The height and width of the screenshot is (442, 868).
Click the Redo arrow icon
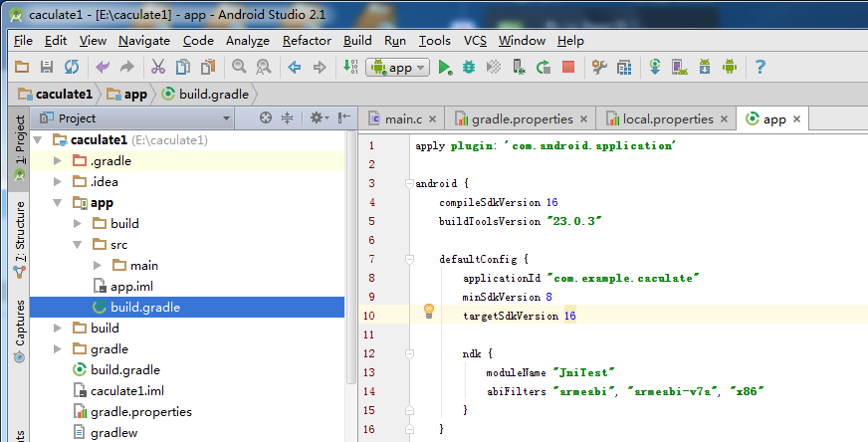click(127, 67)
